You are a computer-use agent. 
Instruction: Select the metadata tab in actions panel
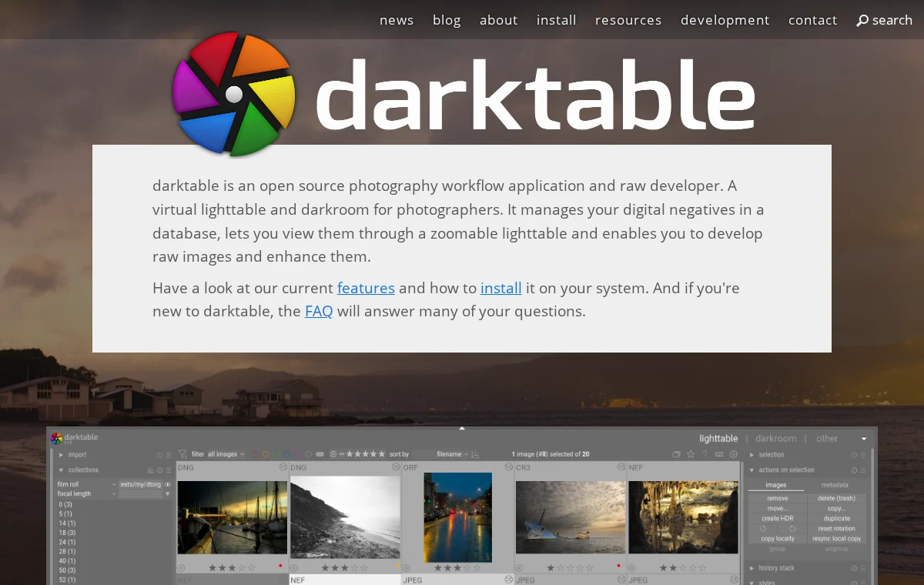point(835,485)
